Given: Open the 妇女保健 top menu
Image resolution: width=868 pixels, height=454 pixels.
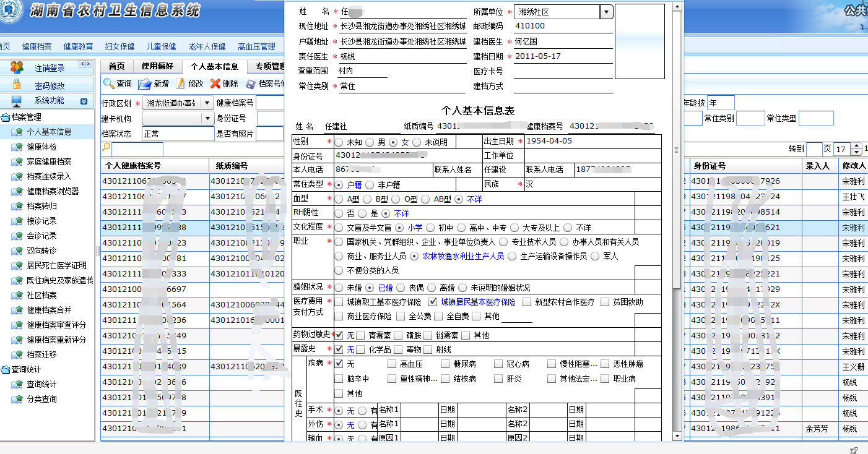Looking at the screenshot, I should tap(119, 46).
